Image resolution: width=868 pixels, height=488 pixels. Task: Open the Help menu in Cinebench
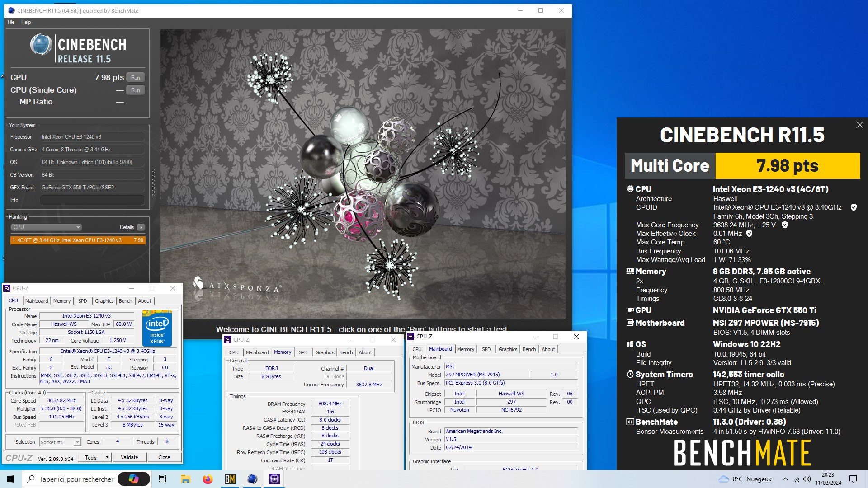pyautogui.click(x=26, y=22)
